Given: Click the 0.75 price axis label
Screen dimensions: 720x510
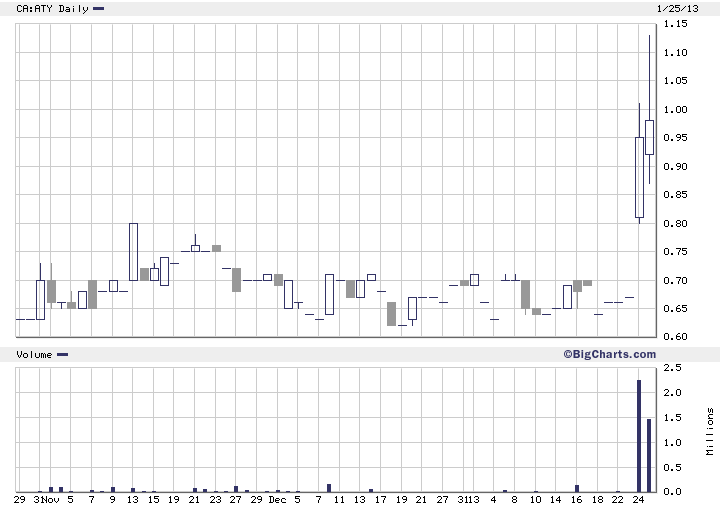Looking at the screenshot, I should coord(675,251).
